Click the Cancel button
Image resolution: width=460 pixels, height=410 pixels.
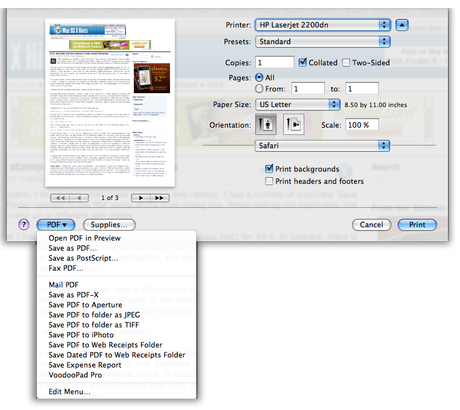(371, 225)
